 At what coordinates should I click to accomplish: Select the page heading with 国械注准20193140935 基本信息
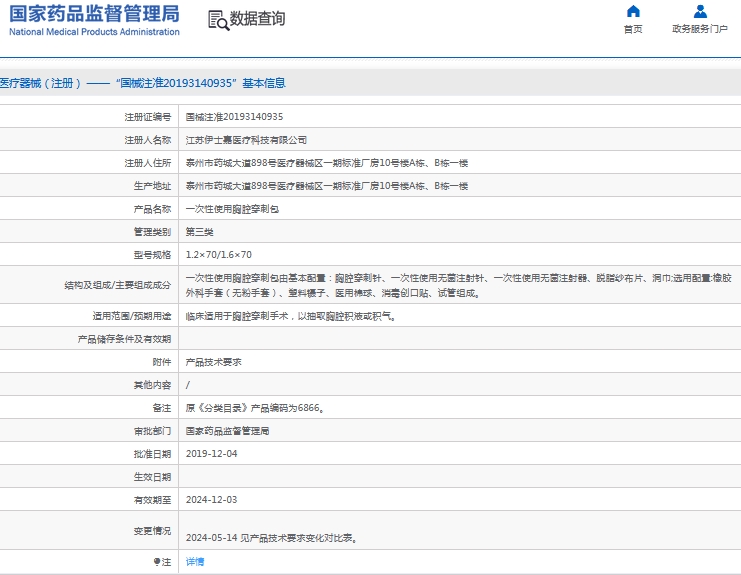click(x=143, y=83)
